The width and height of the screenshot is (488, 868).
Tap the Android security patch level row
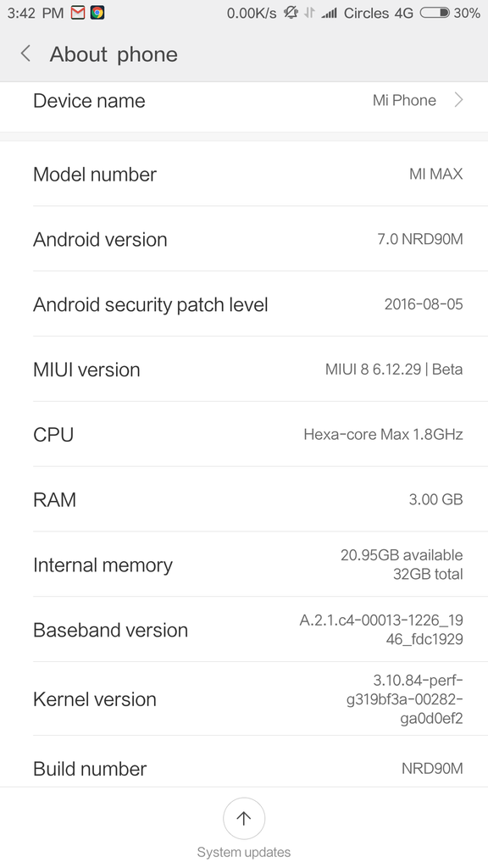coord(244,304)
